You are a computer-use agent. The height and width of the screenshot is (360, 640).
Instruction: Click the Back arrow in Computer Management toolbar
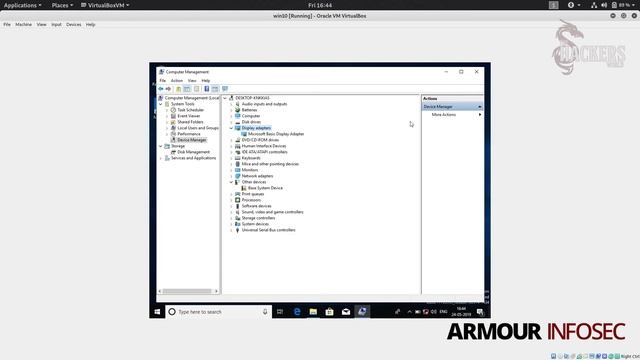[161, 89]
